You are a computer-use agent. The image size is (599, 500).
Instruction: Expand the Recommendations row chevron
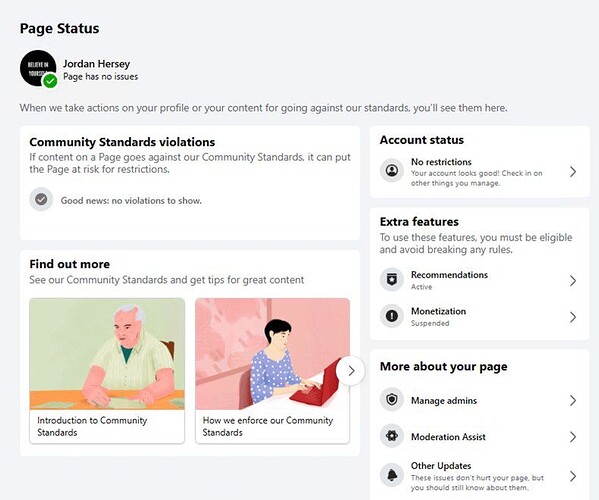(x=573, y=281)
